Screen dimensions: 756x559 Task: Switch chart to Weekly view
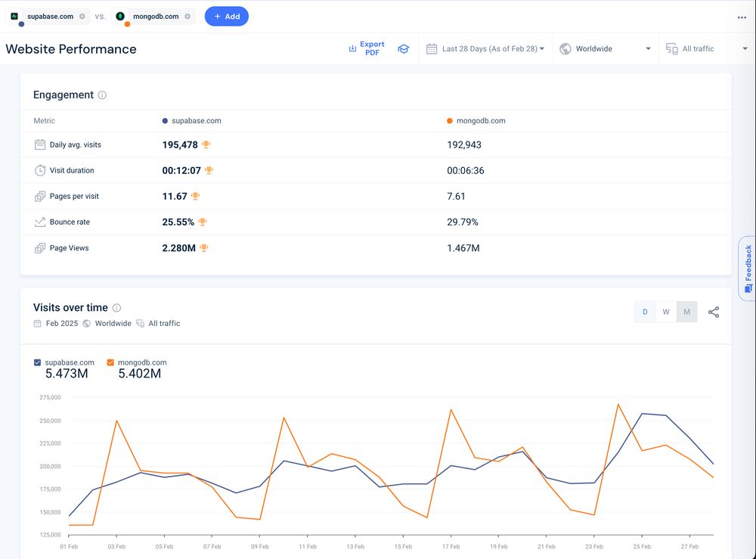click(x=666, y=312)
